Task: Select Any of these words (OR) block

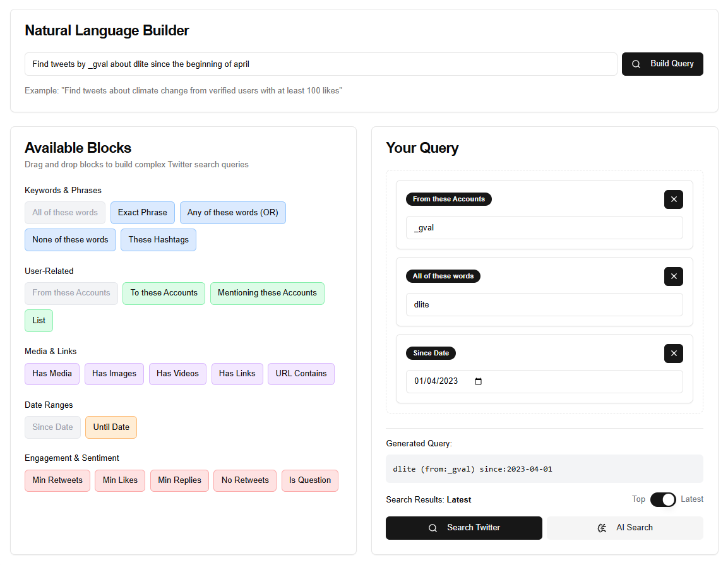Action: [232, 213]
